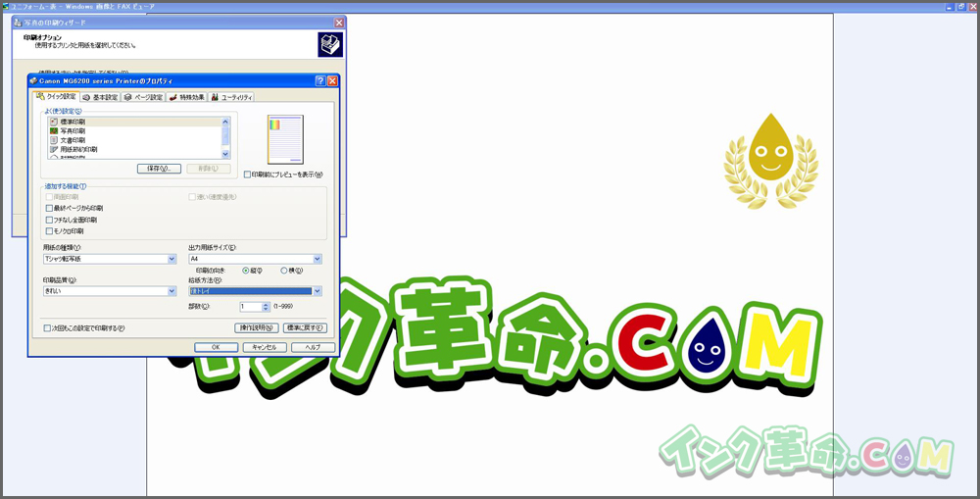Close the 写真の印刷ウィザード window
The height and width of the screenshot is (499, 980).
339,23
